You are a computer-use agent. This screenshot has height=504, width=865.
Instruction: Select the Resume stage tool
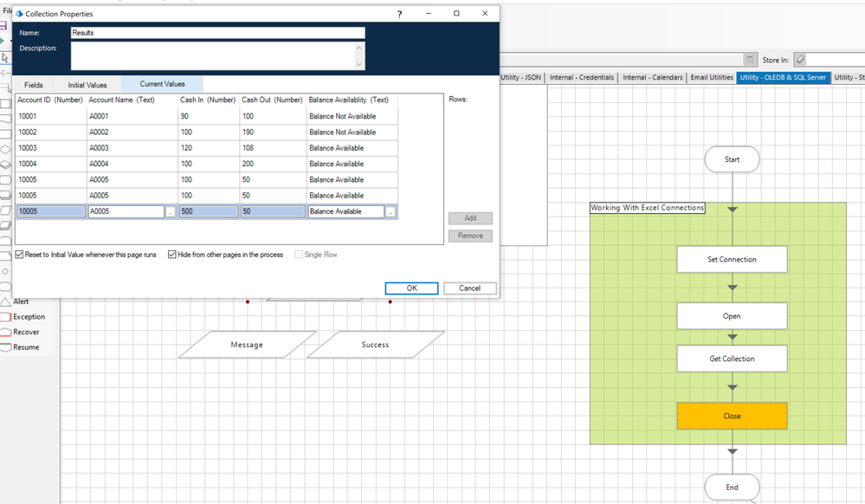[25, 347]
